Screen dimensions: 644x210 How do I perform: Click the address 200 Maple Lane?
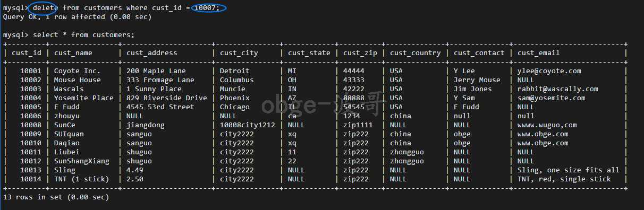[x=156, y=71]
